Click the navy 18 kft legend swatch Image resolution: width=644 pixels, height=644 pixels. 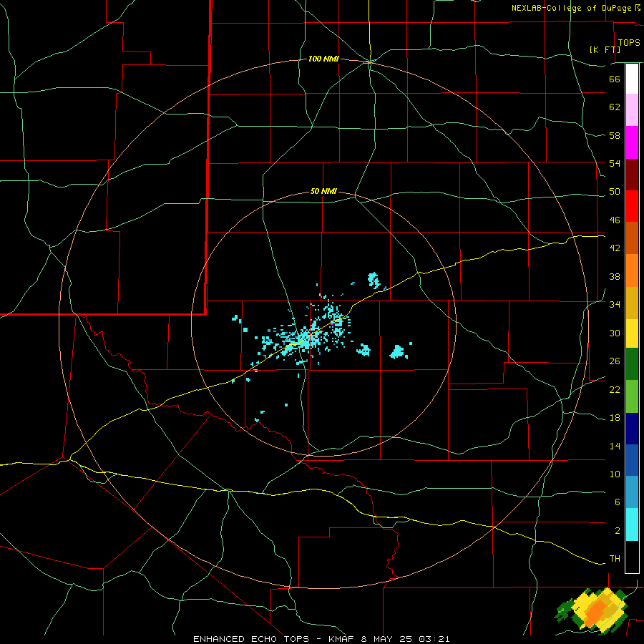(x=632, y=429)
